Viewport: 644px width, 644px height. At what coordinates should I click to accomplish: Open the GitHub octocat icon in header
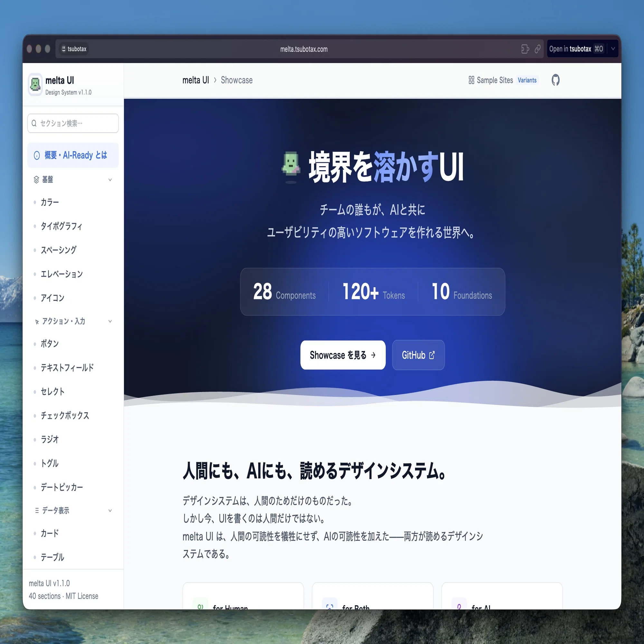pos(555,80)
